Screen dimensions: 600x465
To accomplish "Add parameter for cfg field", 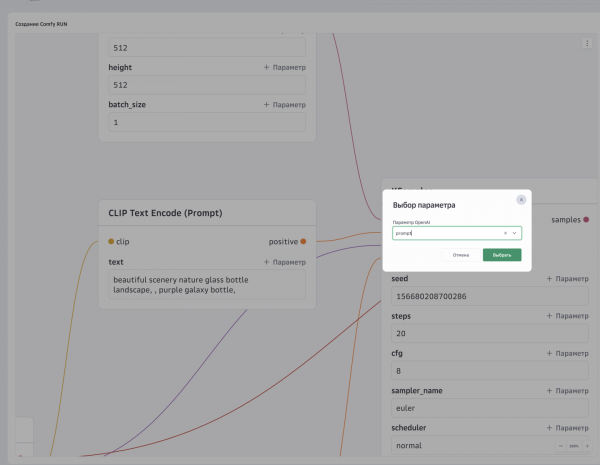I will click(x=567, y=353).
